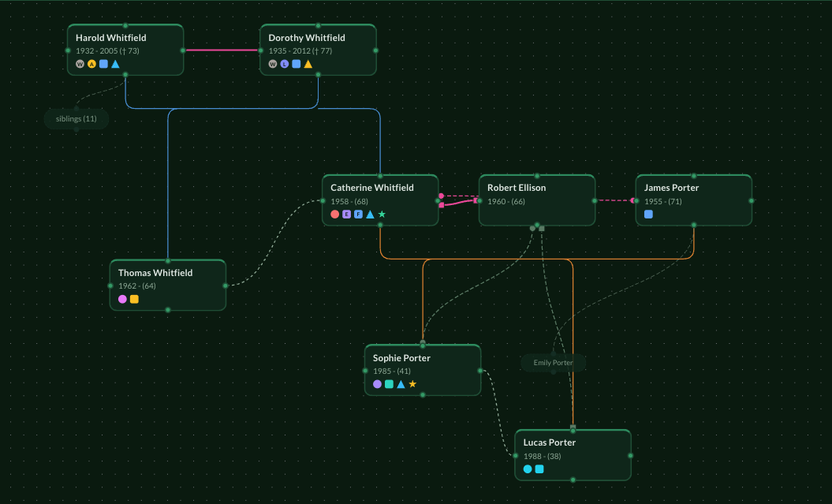The height and width of the screenshot is (504, 832).
Task: Click the green star tag on Catherine Whitfield
Action: [382, 215]
